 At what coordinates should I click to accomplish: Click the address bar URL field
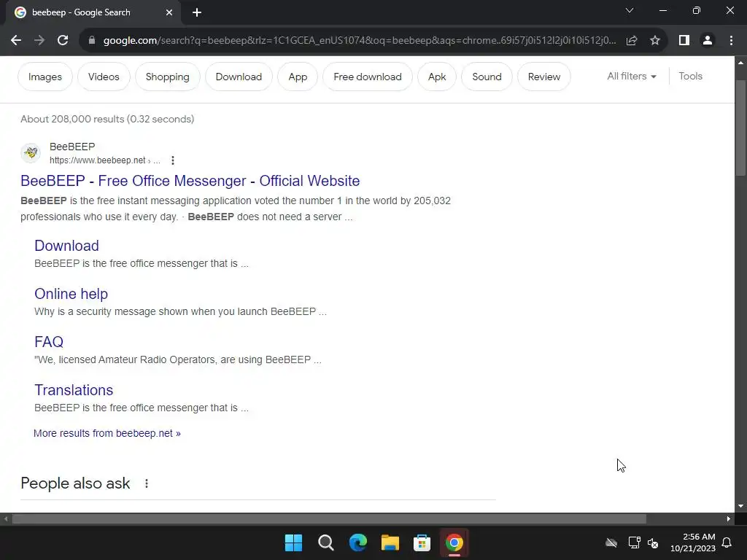coord(359,41)
